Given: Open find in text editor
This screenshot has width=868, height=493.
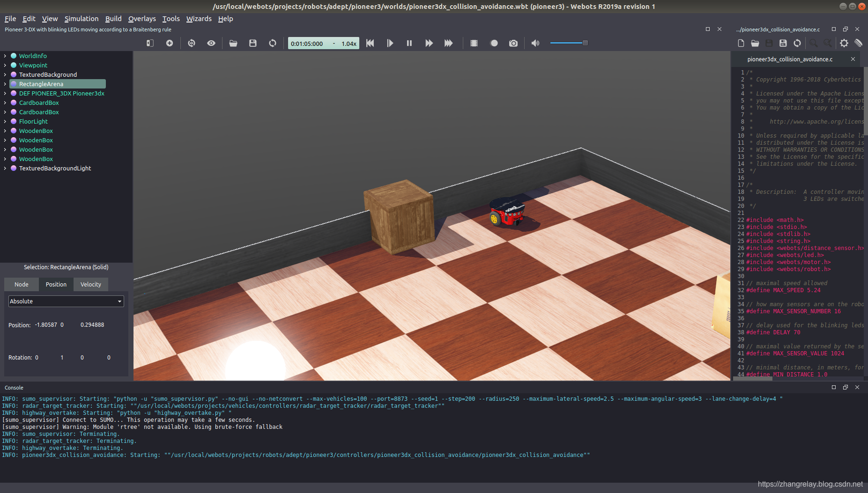Looking at the screenshot, I should tap(814, 43).
